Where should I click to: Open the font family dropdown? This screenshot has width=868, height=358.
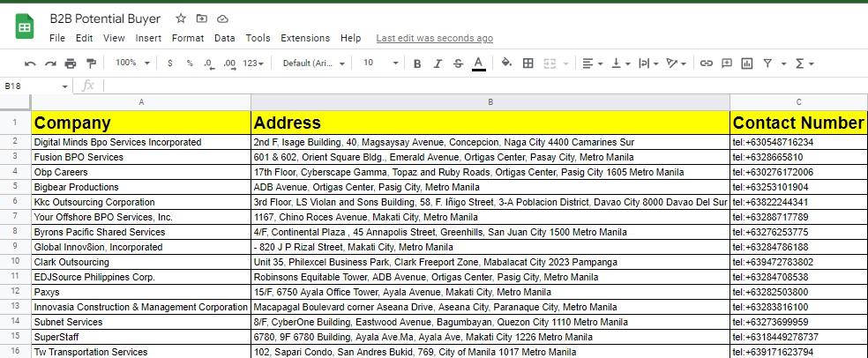313,63
